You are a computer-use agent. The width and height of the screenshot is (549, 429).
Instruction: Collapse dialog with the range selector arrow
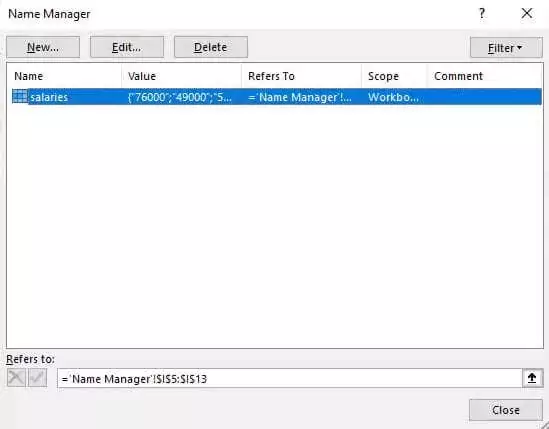532,378
